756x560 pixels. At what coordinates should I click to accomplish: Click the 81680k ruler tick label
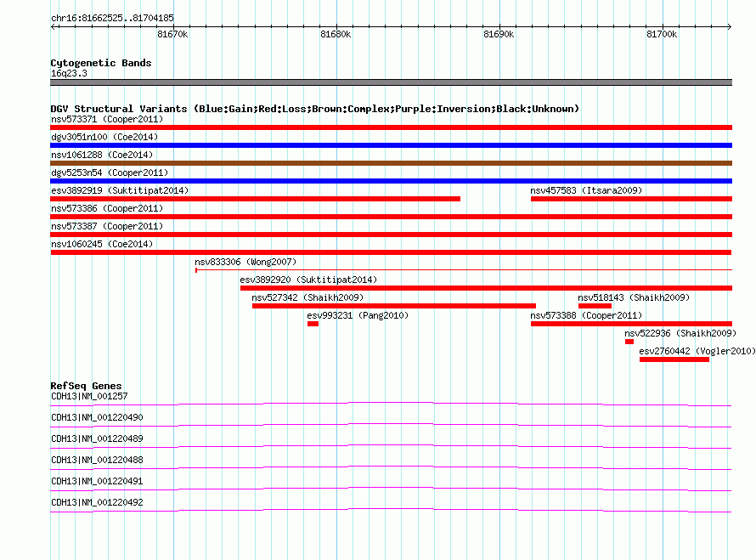coord(336,34)
